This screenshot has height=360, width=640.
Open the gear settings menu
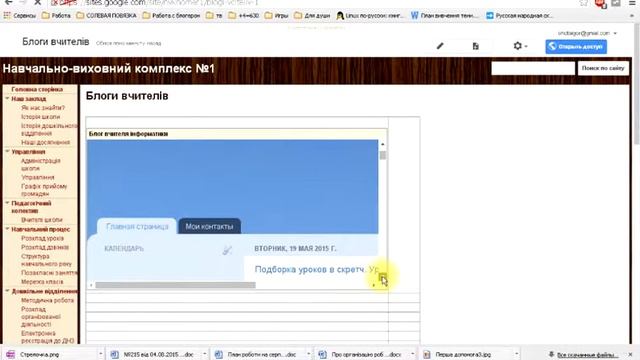pos(520,46)
